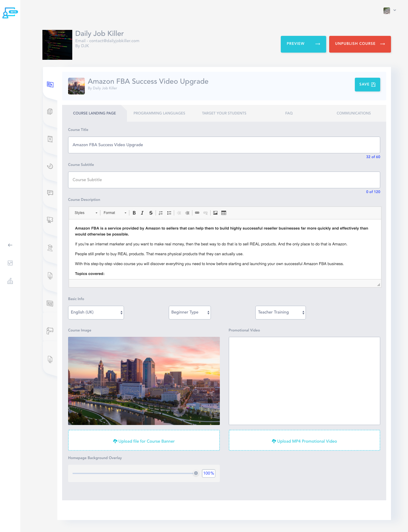Click the 100% overlay value box
The width and height of the screenshot is (408, 532).
208,473
